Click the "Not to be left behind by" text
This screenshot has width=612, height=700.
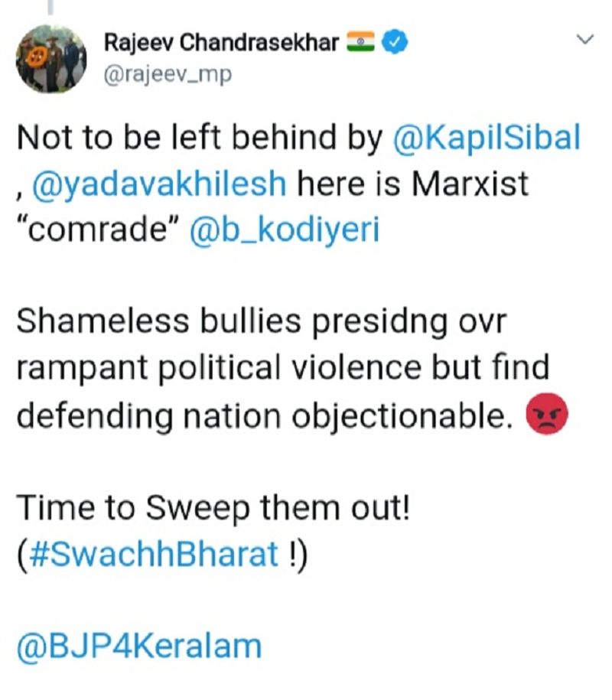pyautogui.click(x=199, y=138)
